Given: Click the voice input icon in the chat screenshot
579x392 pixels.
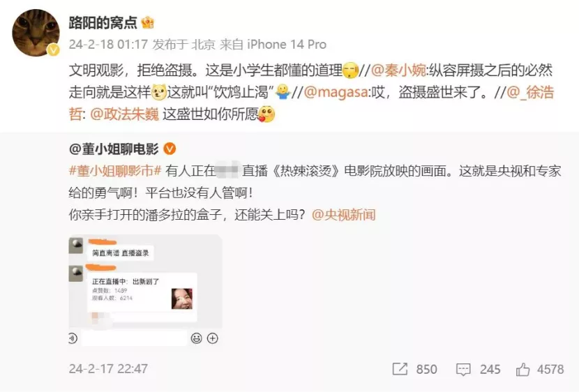Looking at the screenshot, I should tap(73, 338).
